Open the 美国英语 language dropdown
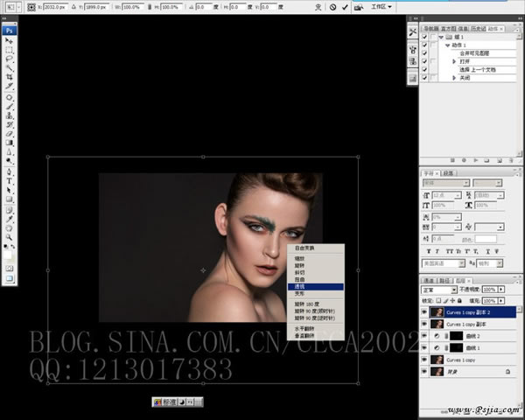The height and width of the screenshot is (420, 525). (x=444, y=263)
